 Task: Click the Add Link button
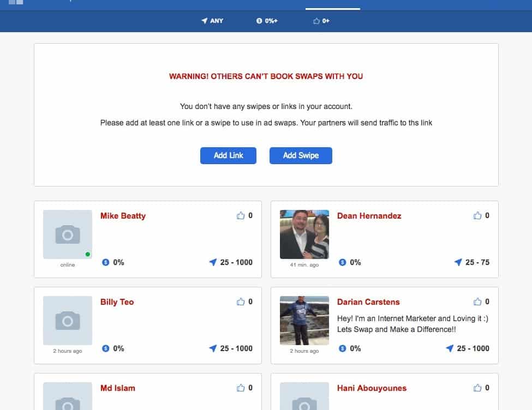(228, 155)
